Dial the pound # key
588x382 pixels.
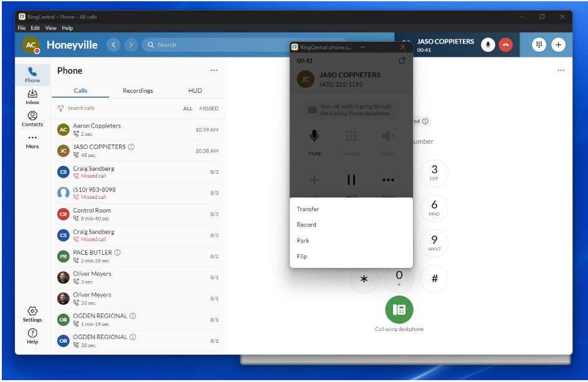tap(434, 279)
